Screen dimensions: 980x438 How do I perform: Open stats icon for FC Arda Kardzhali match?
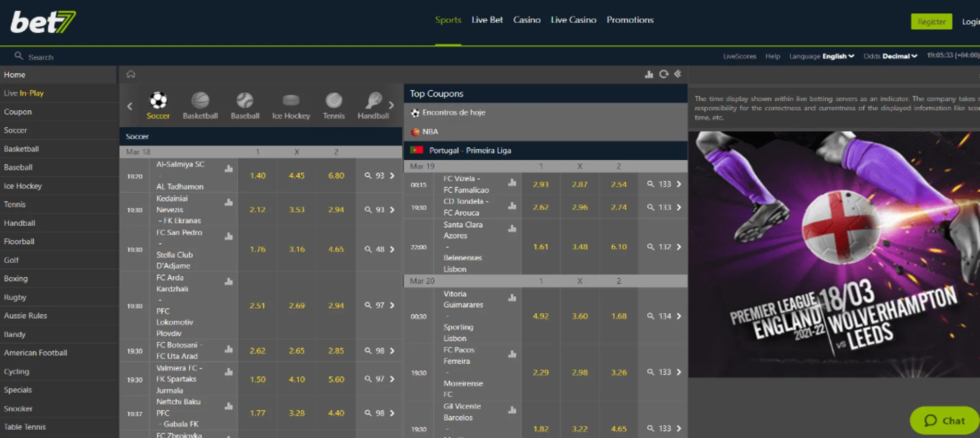(x=229, y=281)
